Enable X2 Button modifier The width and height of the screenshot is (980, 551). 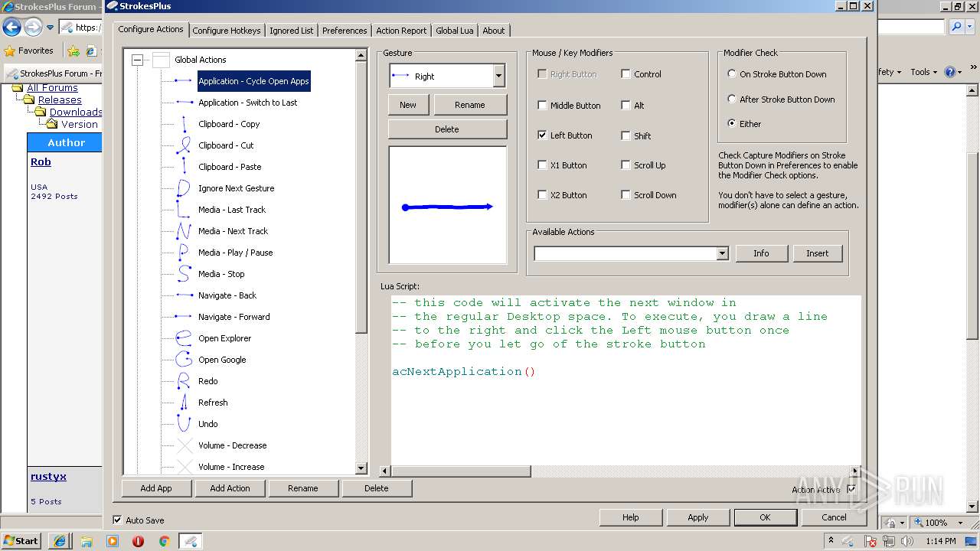(x=543, y=195)
